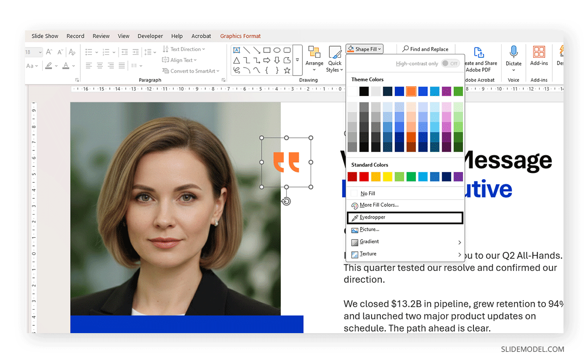
Task: Select the 5-point star shape
Action: pos(287,71)
